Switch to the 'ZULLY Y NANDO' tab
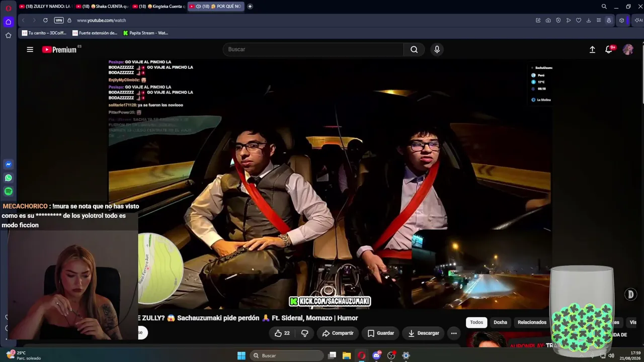 coord(45,7)
